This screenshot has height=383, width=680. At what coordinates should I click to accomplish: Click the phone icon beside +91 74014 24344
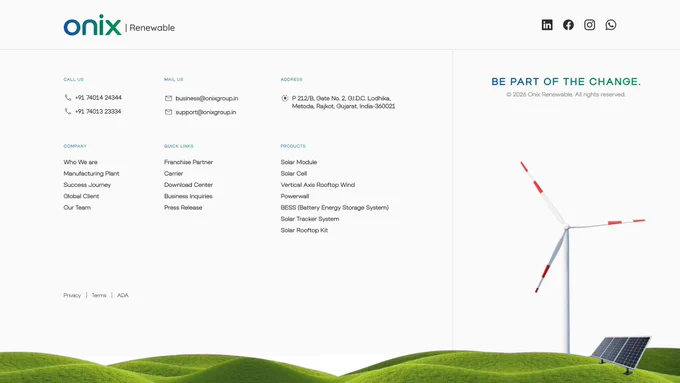68,98
